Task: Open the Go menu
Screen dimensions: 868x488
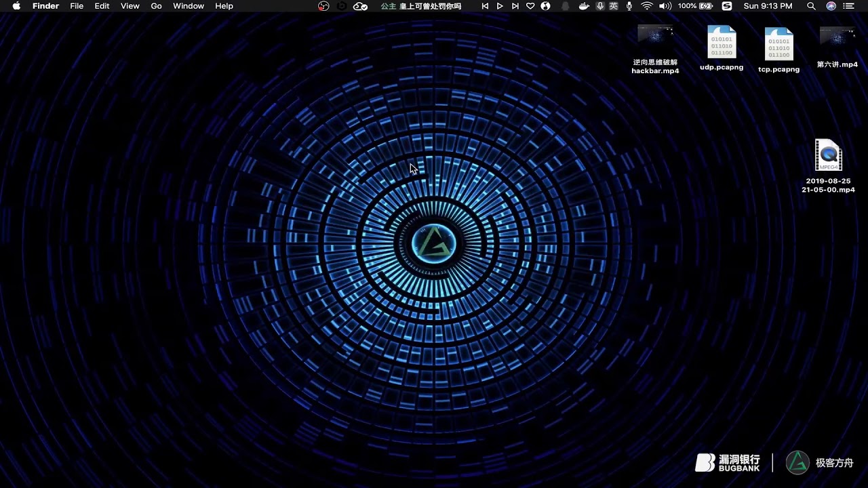Action: tap(156, 6)
